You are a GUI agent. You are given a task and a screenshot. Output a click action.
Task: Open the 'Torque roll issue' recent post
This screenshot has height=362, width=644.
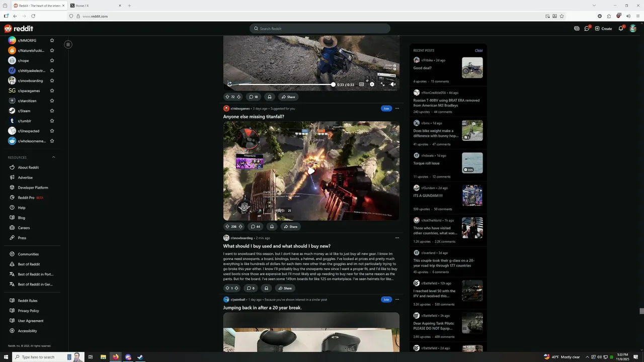pos(426,163)
